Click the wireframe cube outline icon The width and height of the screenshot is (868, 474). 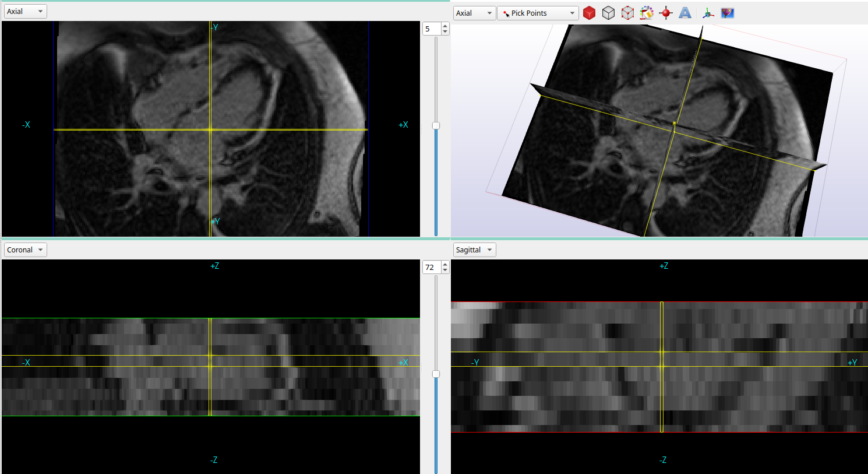pos(608,13)
